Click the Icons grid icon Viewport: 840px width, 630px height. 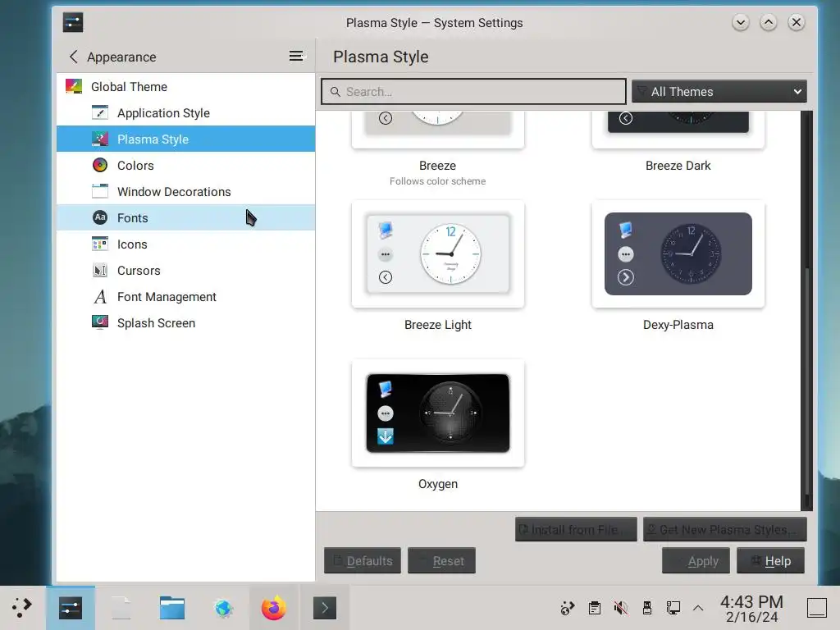(99, 244)
